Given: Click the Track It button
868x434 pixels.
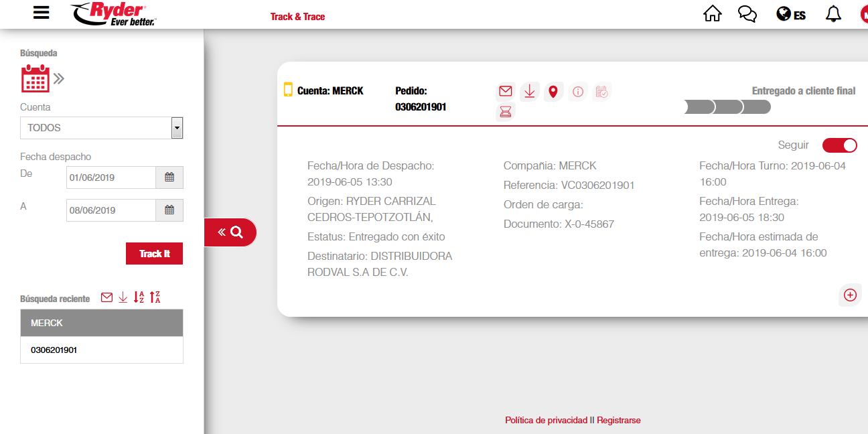Looking at the screenshot, I should (154, 254).
